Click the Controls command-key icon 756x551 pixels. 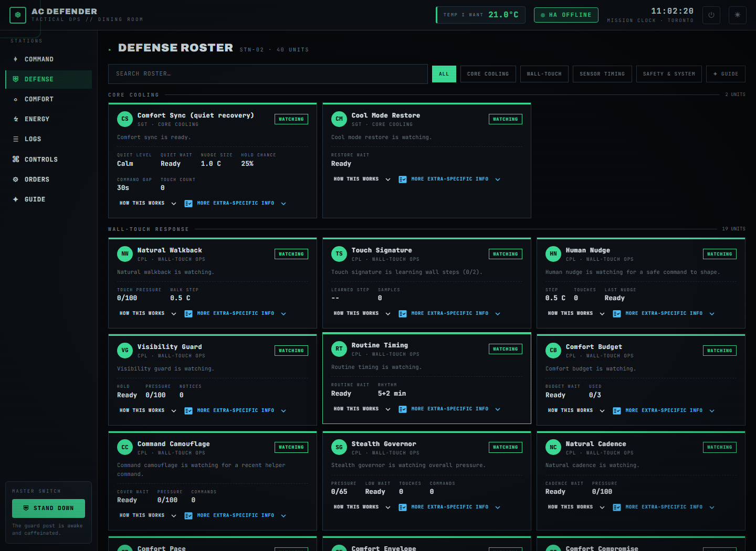16,159
